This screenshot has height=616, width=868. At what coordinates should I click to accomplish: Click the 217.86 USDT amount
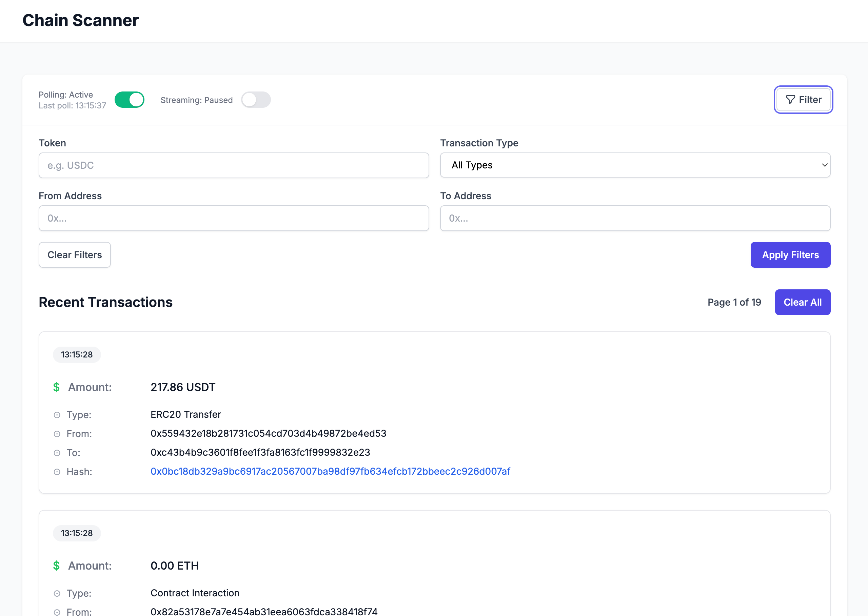(183, 387)
